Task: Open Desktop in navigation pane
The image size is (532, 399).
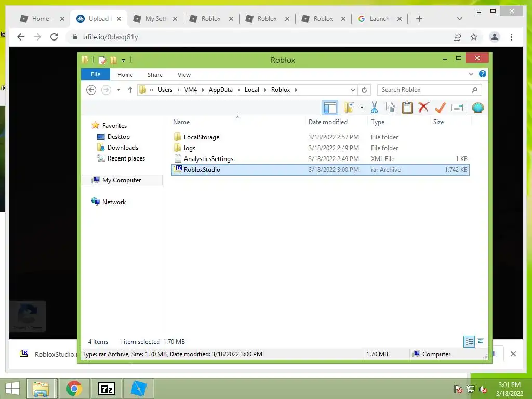Action: (x=118, y=137)
